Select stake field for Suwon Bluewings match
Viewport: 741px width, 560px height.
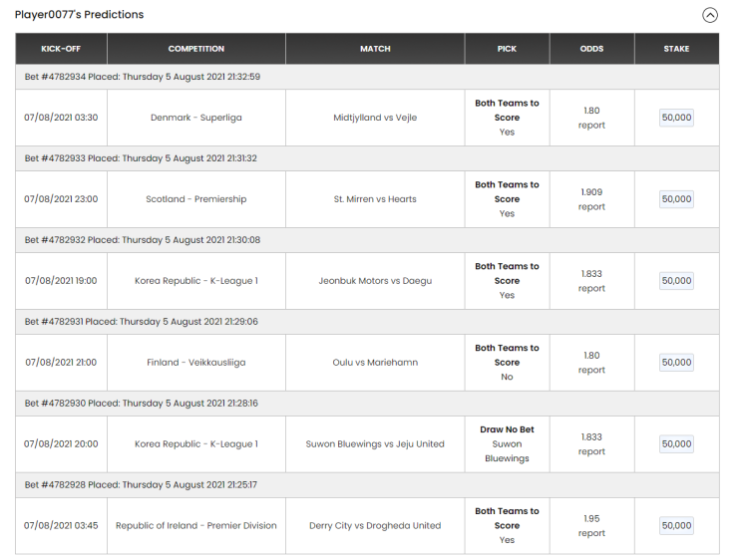(676, 444)
